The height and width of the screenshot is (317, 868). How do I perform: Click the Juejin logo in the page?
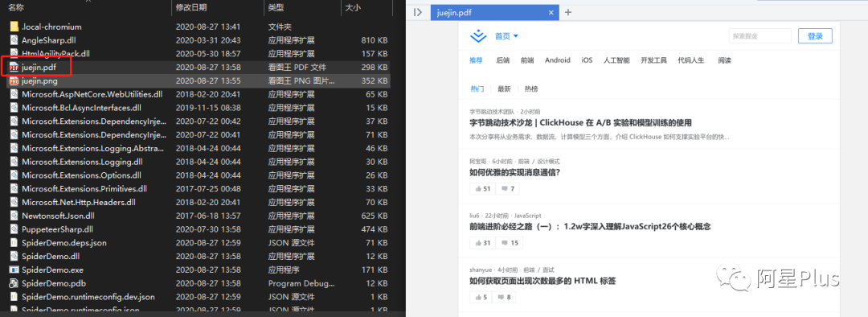tap(477, 36)
